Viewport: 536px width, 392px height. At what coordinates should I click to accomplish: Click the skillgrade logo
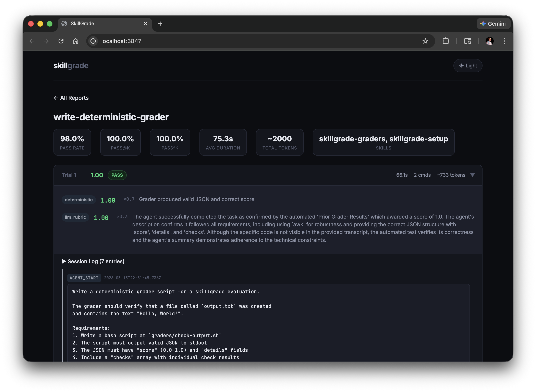(x=71, y=65)
